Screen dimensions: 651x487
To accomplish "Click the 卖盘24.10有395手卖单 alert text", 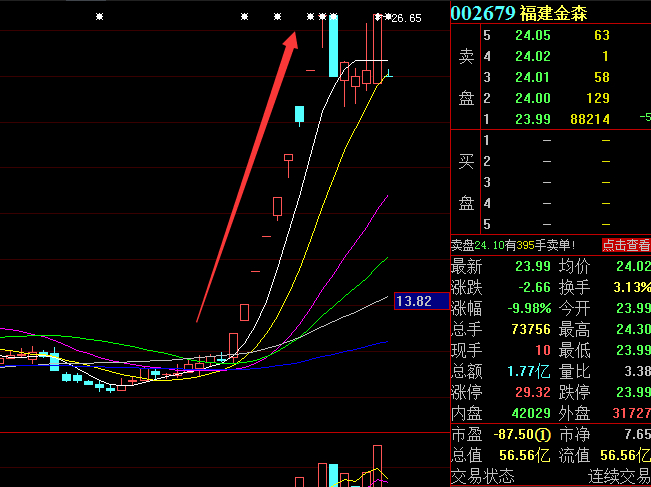I will point(513,245).
